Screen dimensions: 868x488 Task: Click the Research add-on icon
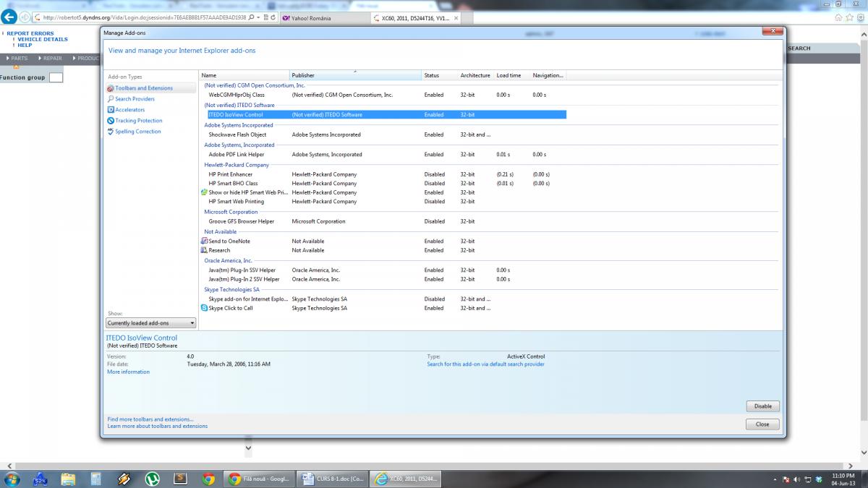[x=204, y=250]
